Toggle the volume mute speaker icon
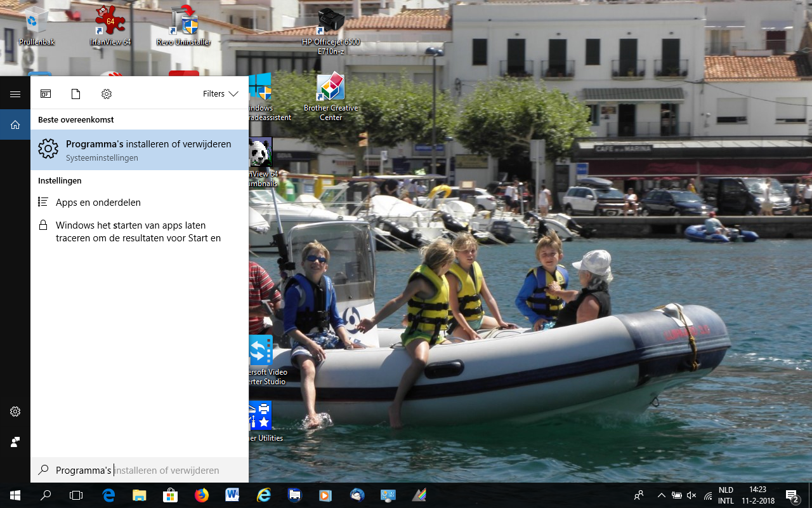The height and width of the screenshot is (508, 812). click(691, 495)
